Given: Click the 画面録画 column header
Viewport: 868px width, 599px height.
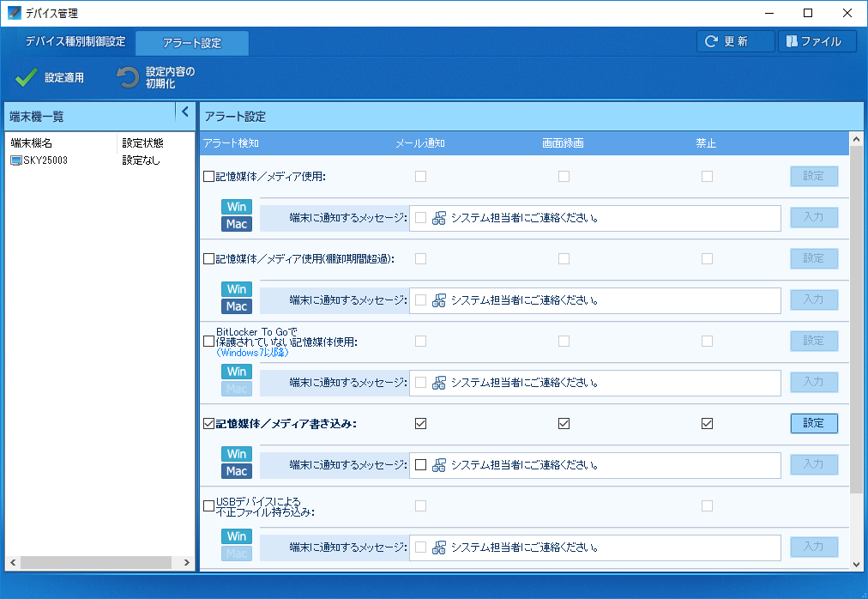Looking at the screenshot, I should [563, 143].
